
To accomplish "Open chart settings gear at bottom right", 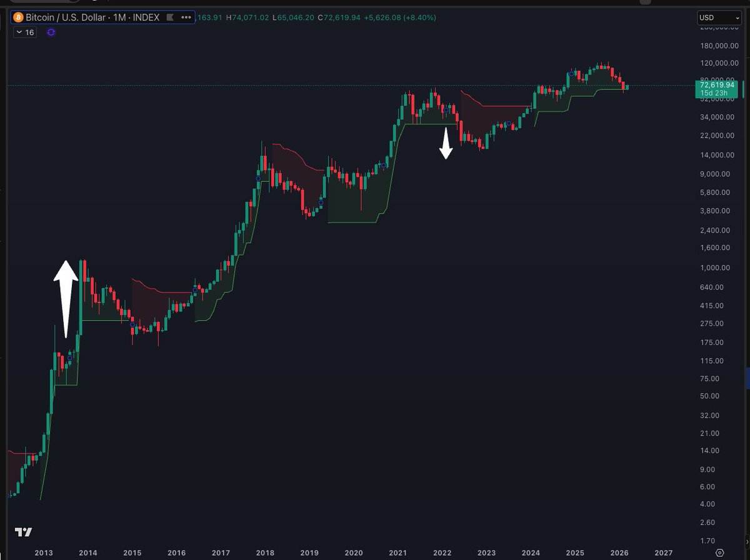I will coord(720,553).
